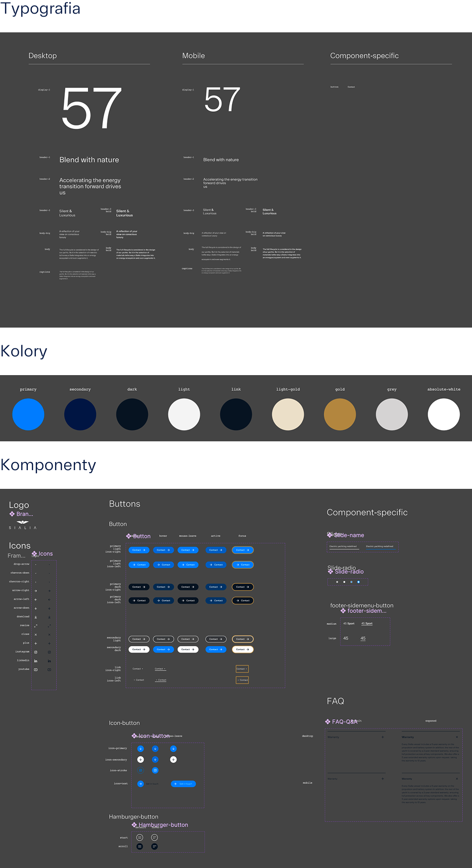Click the light plus icon
The image size is (472, 868).
coord(35,643)
